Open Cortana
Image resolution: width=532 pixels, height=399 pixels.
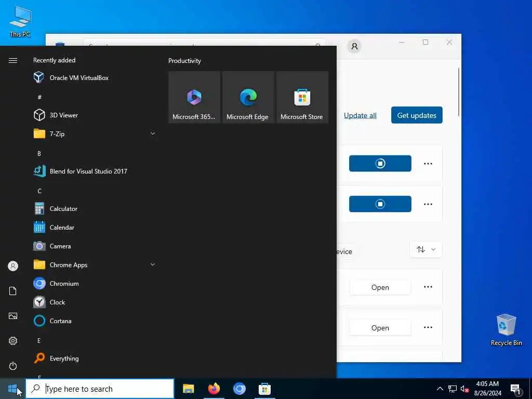point(95,321)
